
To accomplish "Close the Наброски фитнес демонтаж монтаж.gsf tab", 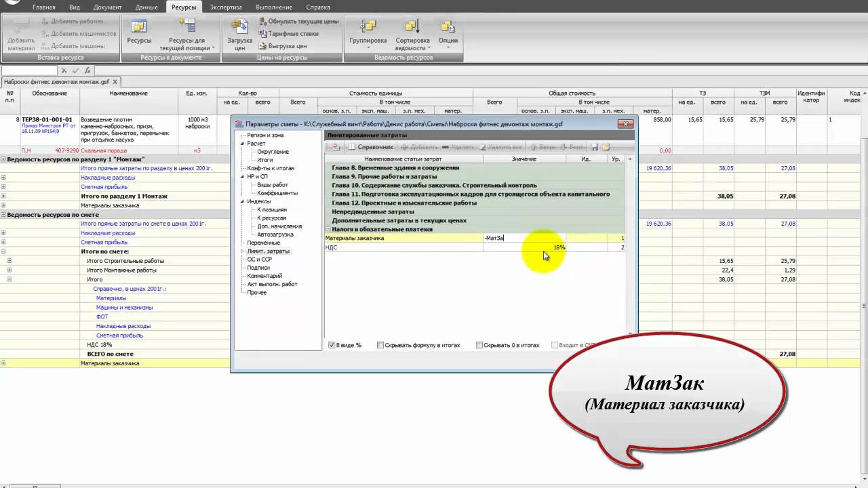I will pos(115,81).
